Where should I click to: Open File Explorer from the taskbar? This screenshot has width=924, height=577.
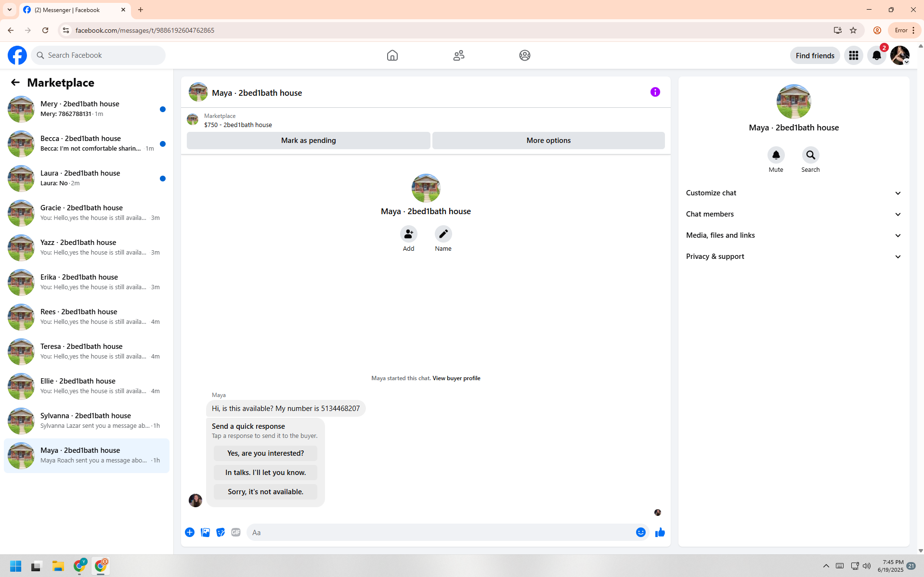click(58, 566)
